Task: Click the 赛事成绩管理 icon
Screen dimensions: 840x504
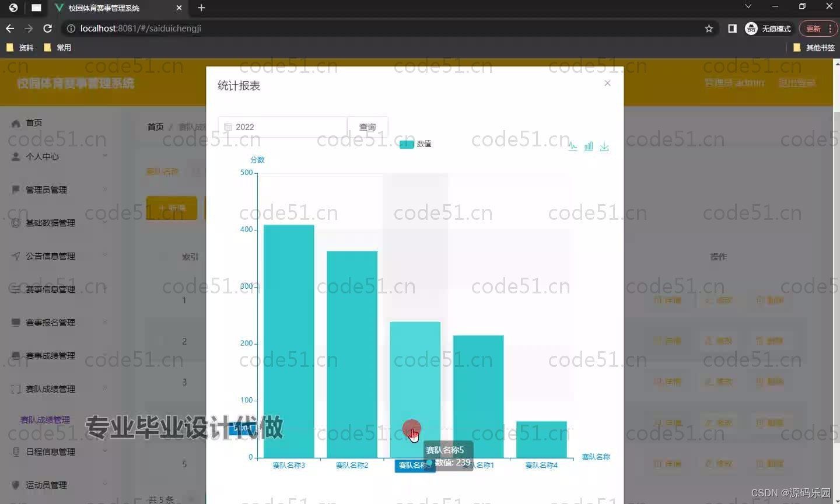Action: (16, 356)
